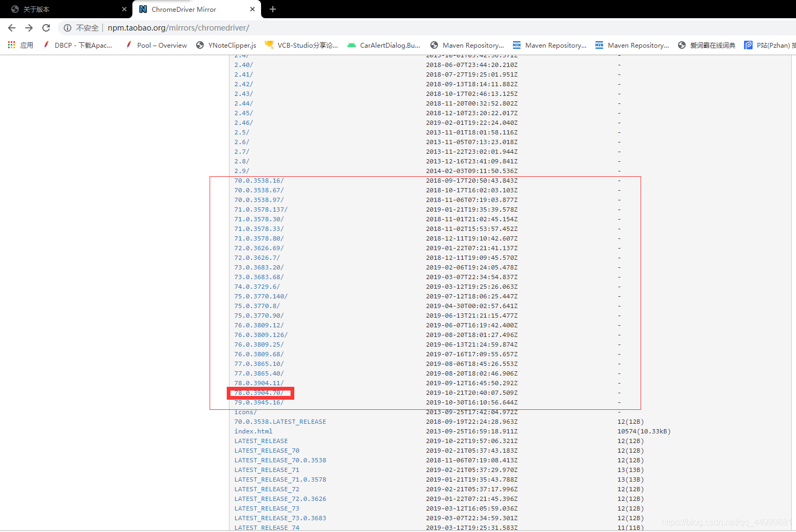Viewport: 796px width, 532px height.
Task: Open the 应用 apps shortcut
Action: [x=20, y=45]
